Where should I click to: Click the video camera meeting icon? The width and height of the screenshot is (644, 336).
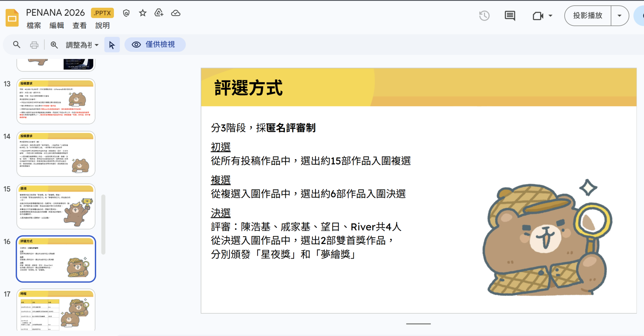click(x=538, y=16)
